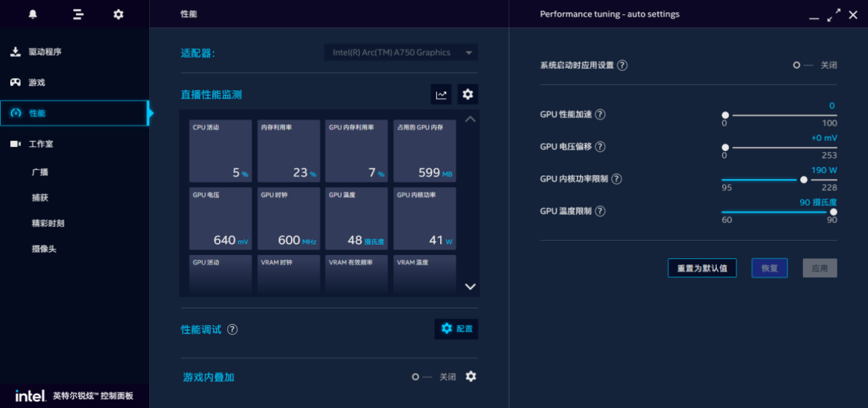Click the 重置为默认值 button
This screenshot has height=408, width=868.
pyautogui.click(x=702, y=268)
